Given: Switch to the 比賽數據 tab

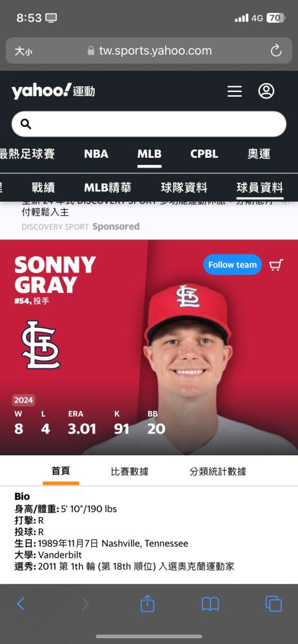Looking at the screenshot, I should 130,471.
